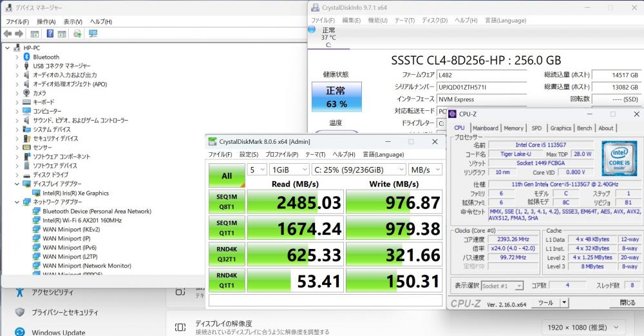Expand the Bluetooth device category
644x336 pixels.
pyautogui.click(x=17, y=57)
